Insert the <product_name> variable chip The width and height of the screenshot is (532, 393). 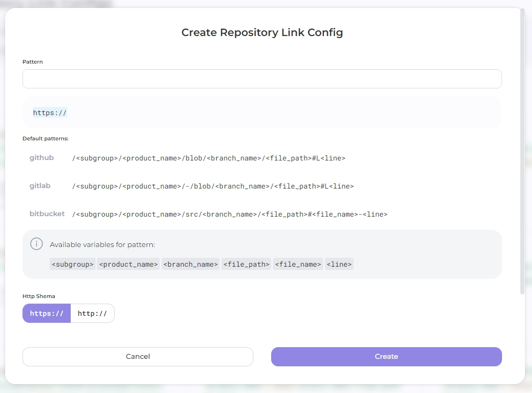pyautogui.click(x=128, y=264)
